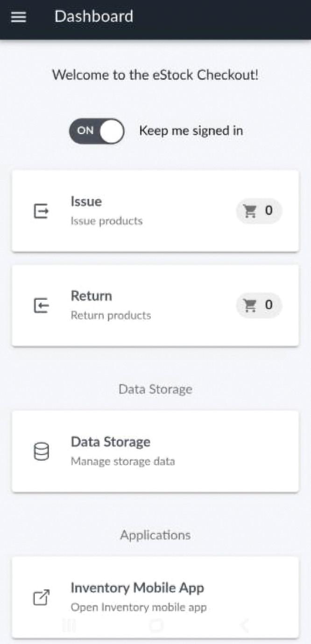Click the Inventory Mobile App external-link icon
311x644 pixels.
click(41, 598)
